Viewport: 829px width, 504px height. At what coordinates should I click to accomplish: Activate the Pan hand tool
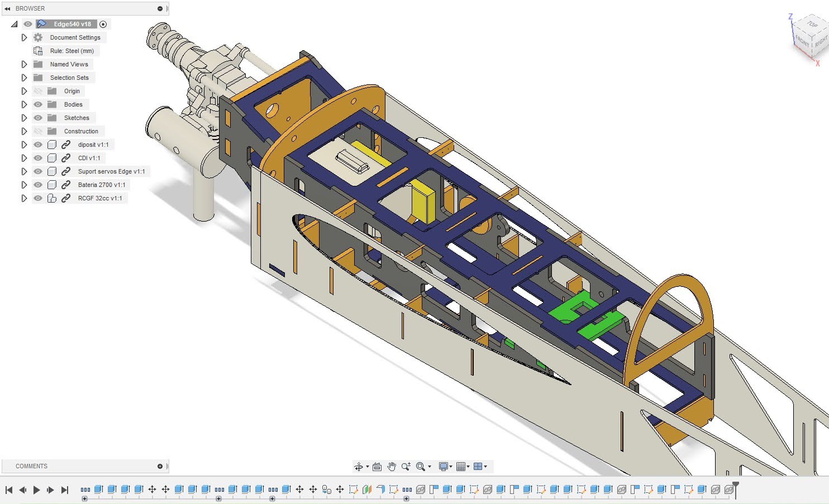click(392, 467)
